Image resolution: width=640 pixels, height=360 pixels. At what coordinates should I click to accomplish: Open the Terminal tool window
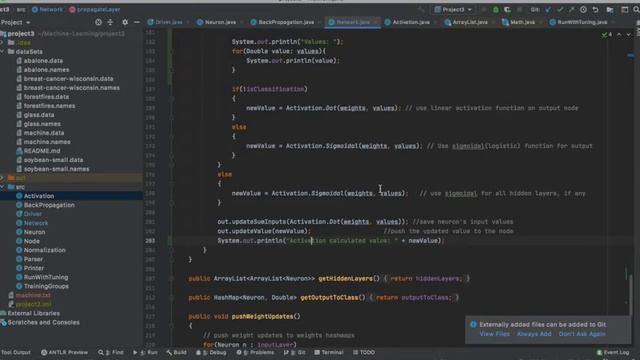(329, 352)
